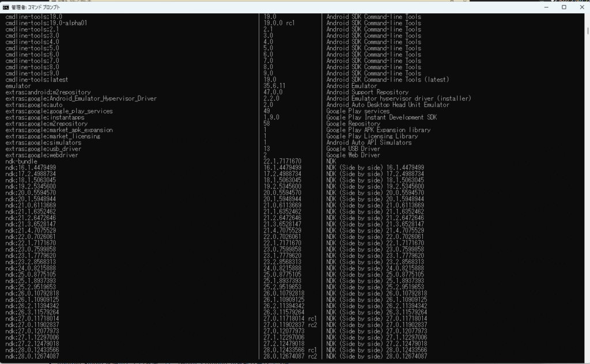Click the window title '管理者: コマンド プロンプト'
Screen dimensions: 590x364
tap(35, 7)
